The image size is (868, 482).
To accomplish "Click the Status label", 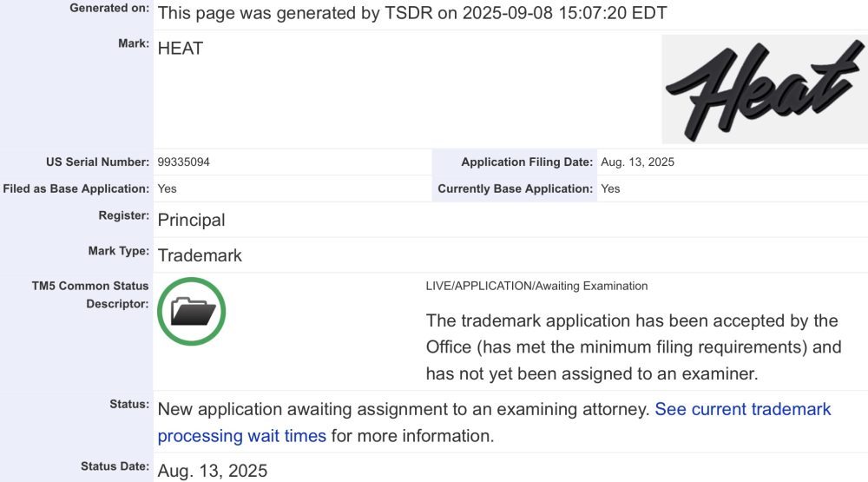I will tap(129, 404).
